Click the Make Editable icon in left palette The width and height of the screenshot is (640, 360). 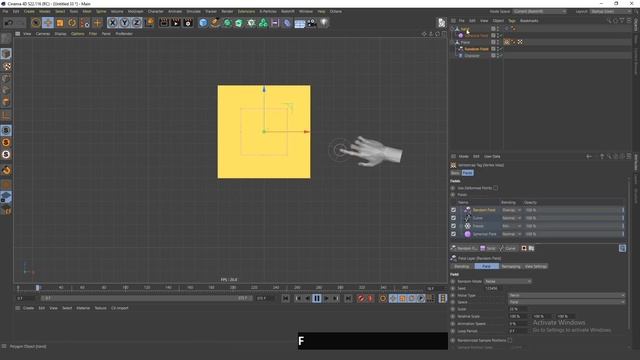6,39
